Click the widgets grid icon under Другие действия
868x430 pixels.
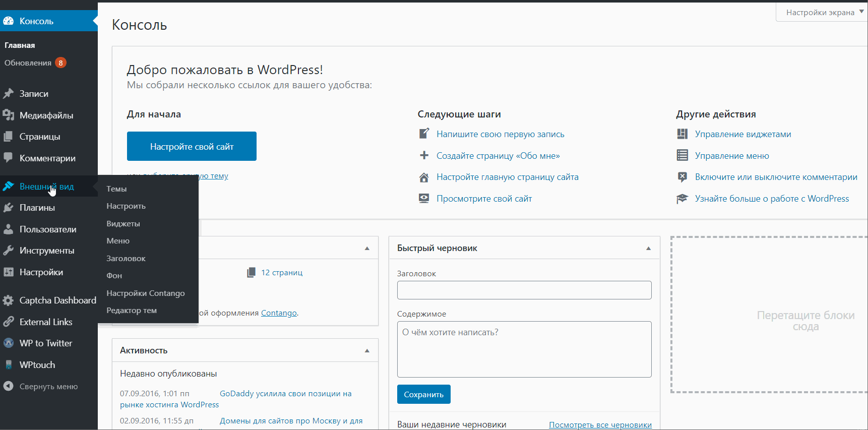[683, 134]
